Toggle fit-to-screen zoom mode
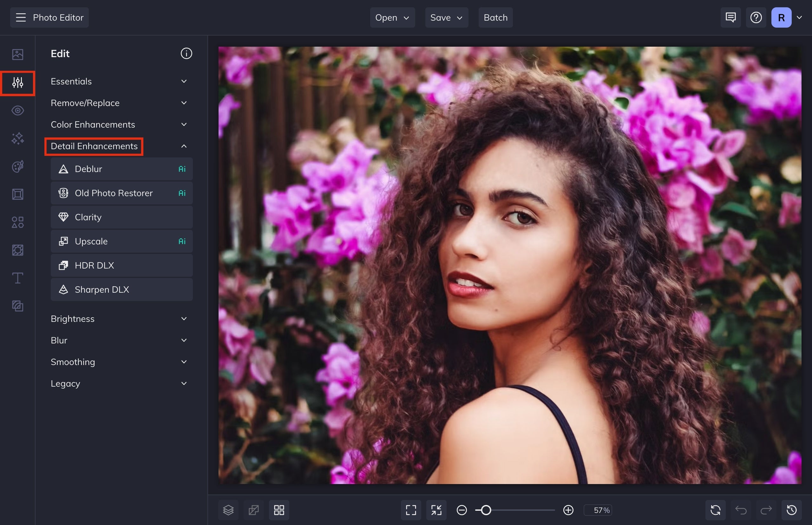The image size is (812, 525). [436, 510]
